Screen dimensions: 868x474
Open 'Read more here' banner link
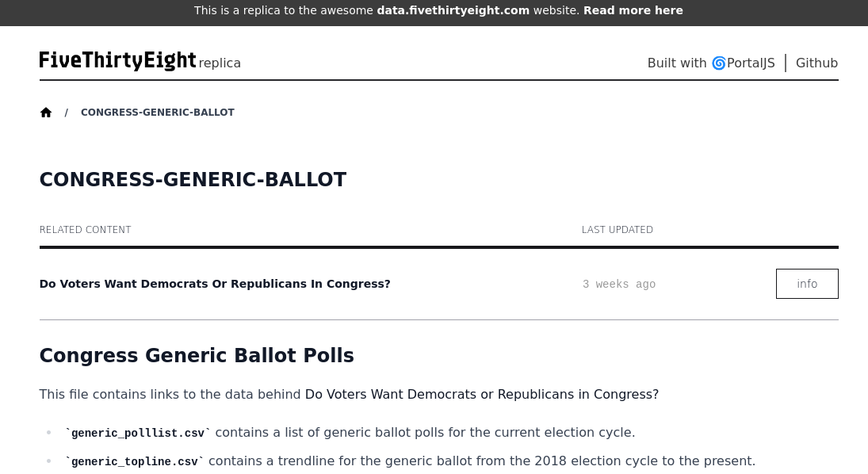(633, 10)
